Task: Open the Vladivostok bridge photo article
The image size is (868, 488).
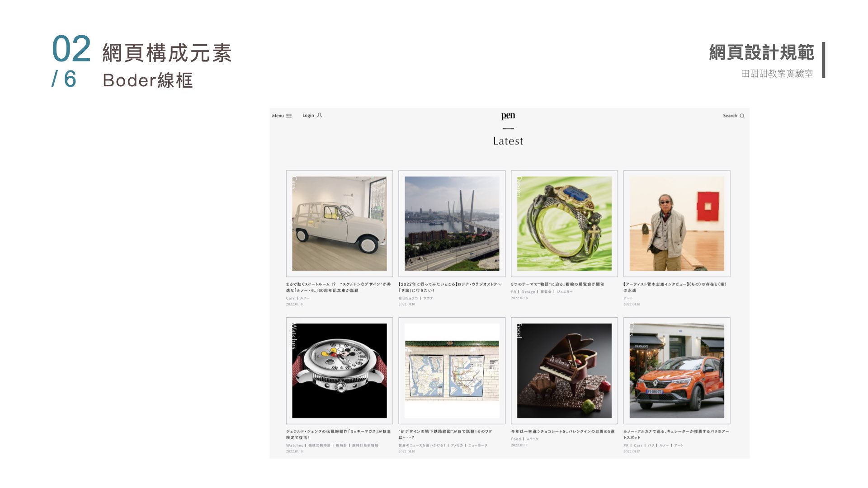Action: click(452, 224)
